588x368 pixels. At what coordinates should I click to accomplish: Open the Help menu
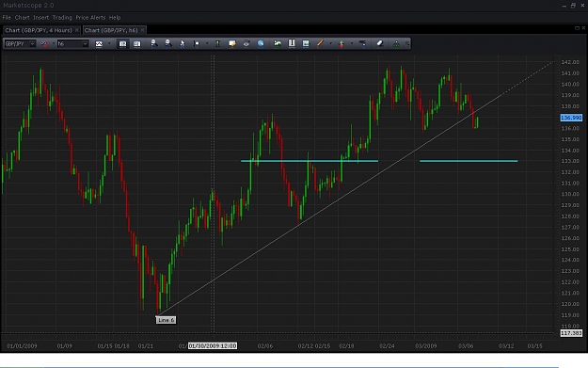point(115,18)
